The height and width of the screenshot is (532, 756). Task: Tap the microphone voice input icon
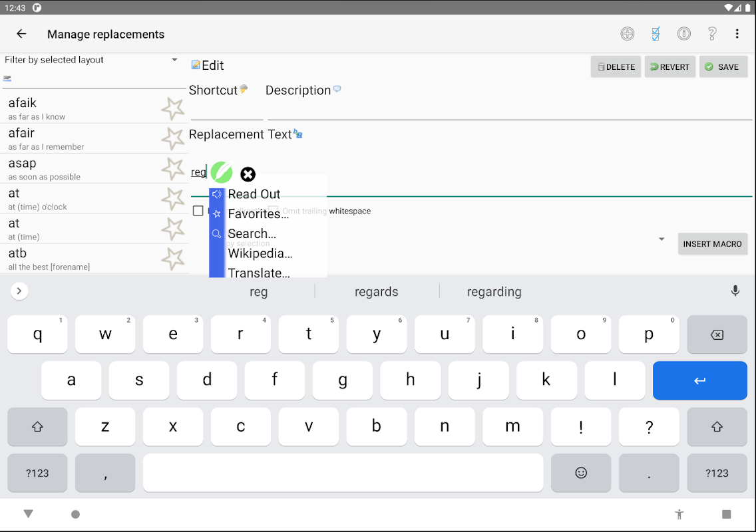tap(735, 291)
